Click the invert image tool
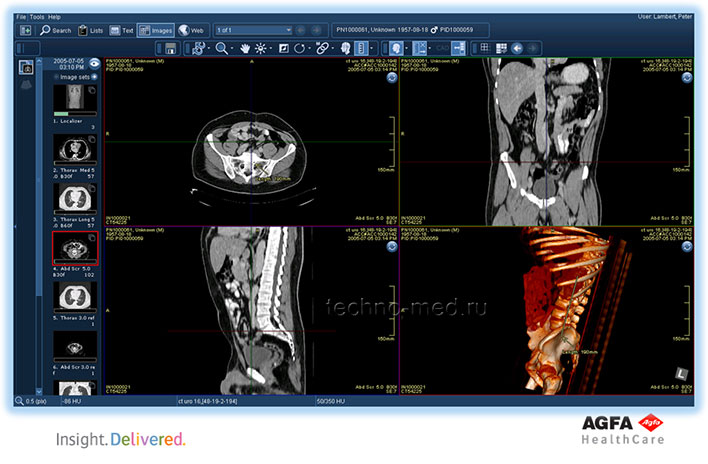 (283, 48)
